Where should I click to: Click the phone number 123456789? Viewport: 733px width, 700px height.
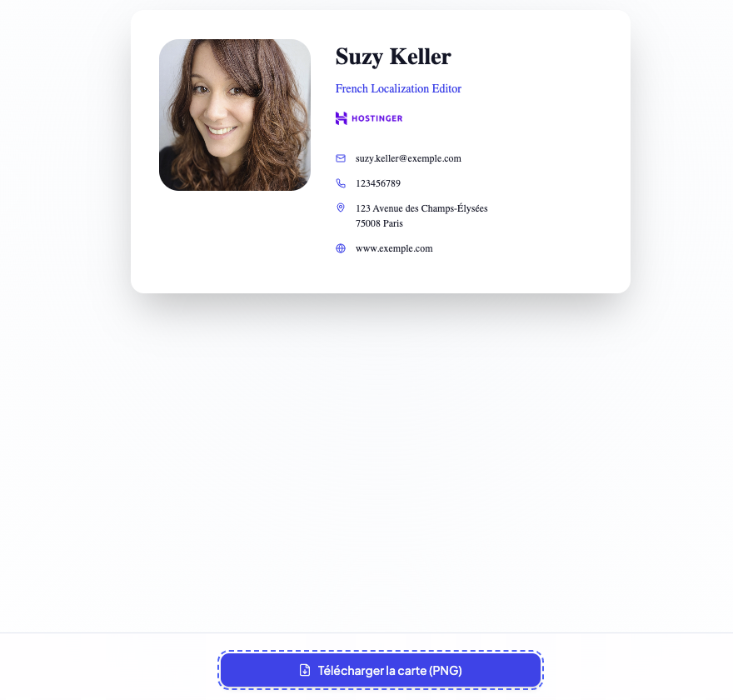(x=377, y=183)
